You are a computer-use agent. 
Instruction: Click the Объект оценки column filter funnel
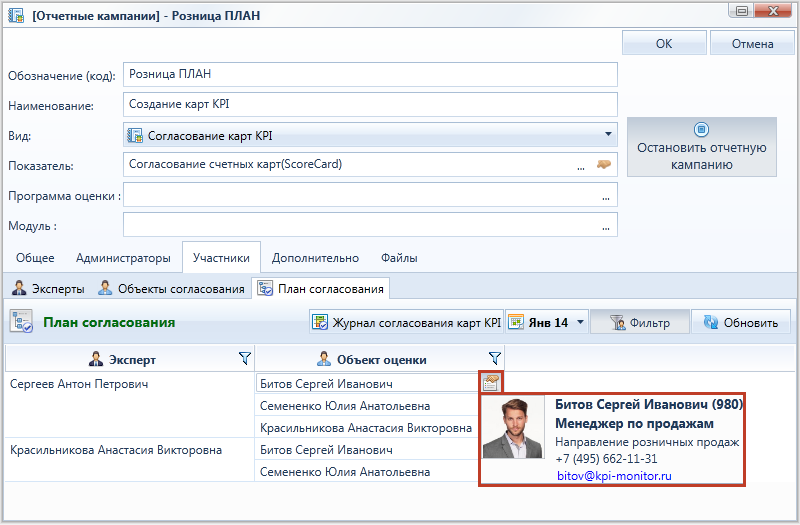(494, 359)
